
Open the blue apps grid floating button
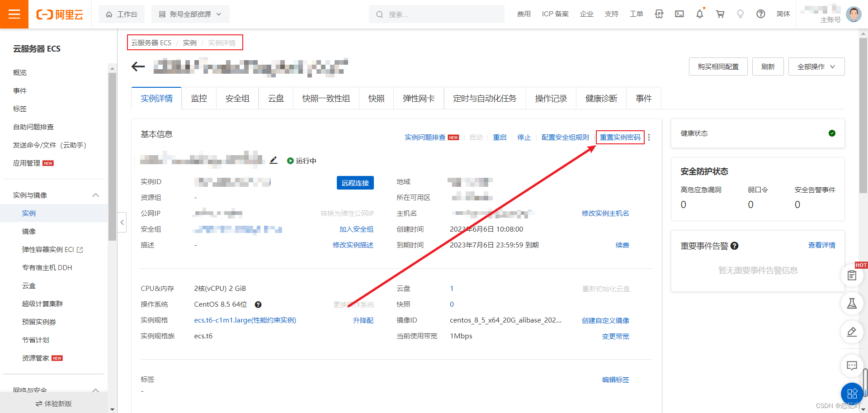click(852, 394)
